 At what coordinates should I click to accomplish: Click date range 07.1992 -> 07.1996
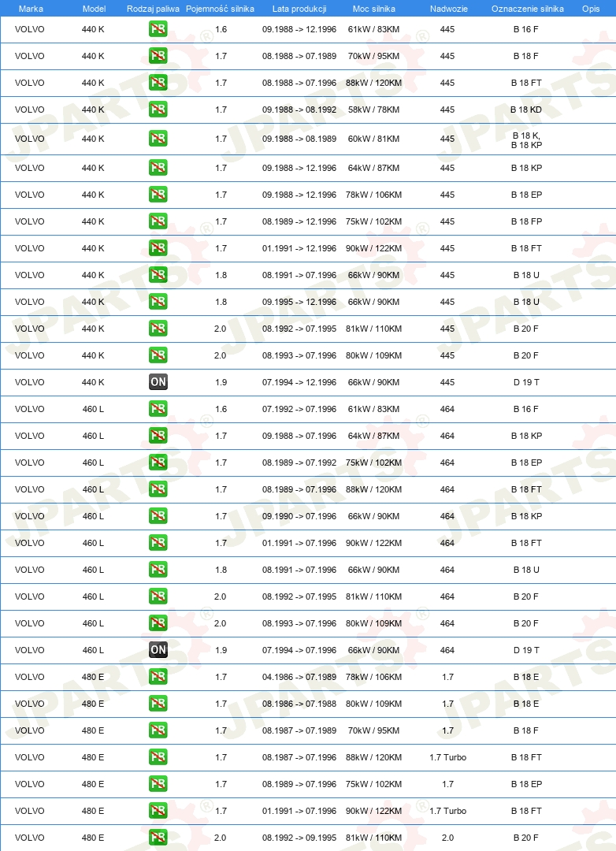tap(299, 409)
